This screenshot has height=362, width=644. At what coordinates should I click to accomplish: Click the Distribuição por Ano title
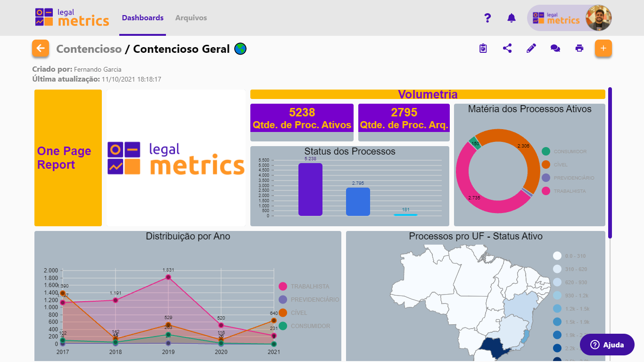[x=188, y=236]
